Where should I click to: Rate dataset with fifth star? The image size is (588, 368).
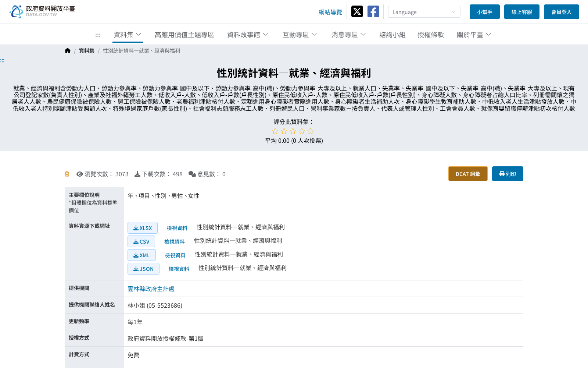[311, 131]
